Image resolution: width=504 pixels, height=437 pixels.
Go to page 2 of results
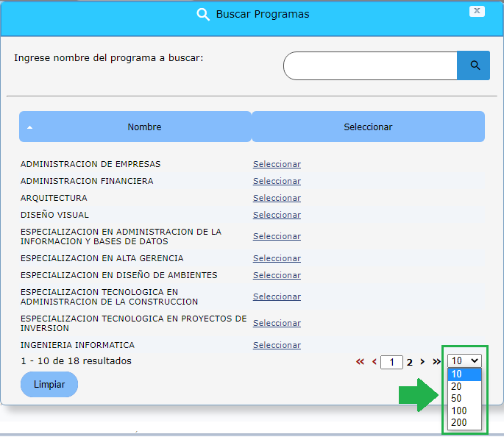pyautogui.click(x=410, y=362)
